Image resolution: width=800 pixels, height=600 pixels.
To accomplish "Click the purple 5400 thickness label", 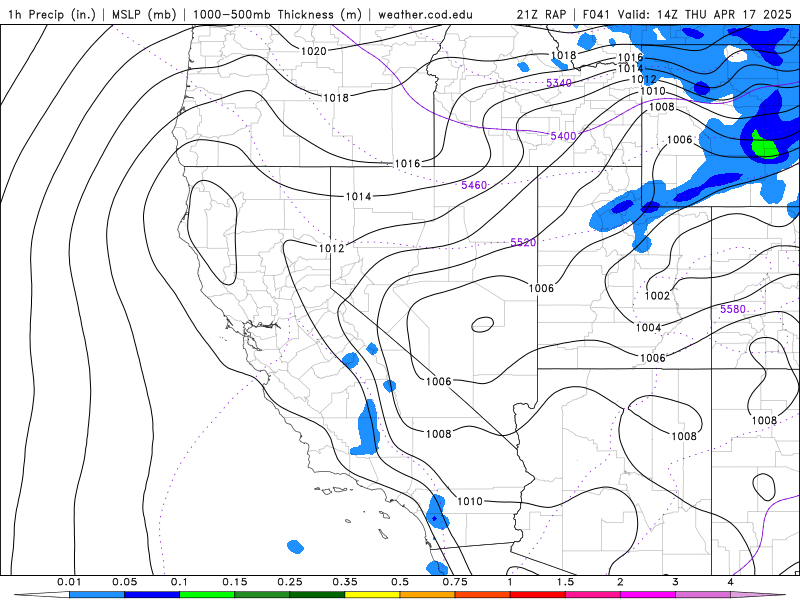I will (x=563, y=136).
